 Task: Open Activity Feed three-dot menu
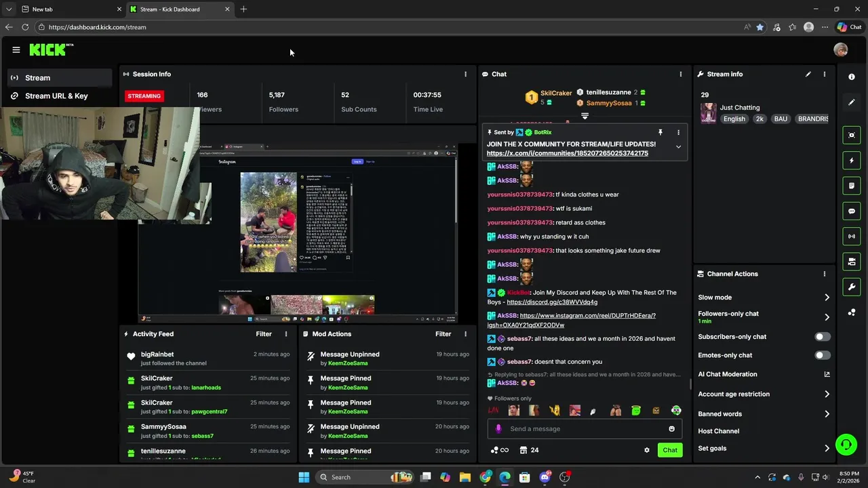point(286,334)
